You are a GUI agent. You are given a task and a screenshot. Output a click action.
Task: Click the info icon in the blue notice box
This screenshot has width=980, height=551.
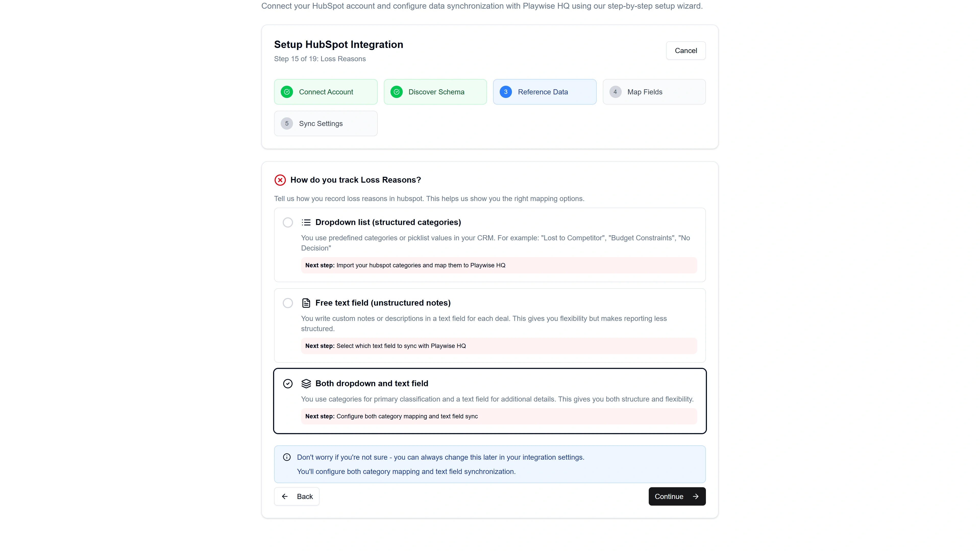coord(287,457)
